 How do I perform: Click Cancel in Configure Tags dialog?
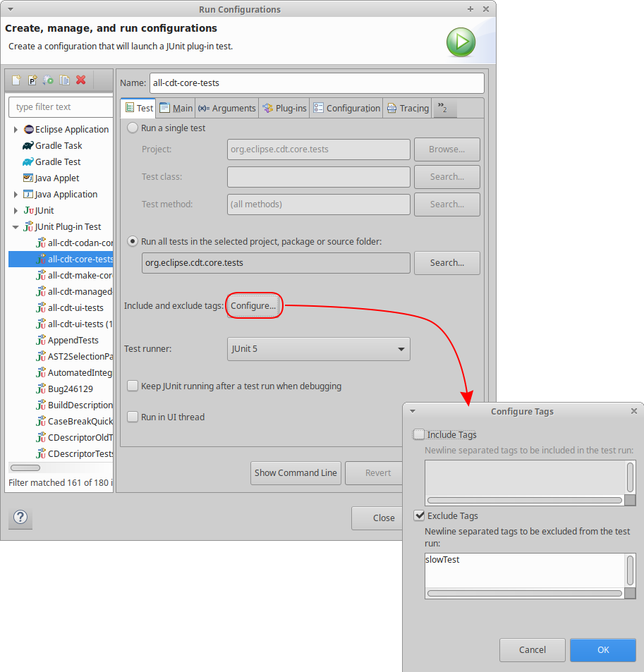pos(532,649)
